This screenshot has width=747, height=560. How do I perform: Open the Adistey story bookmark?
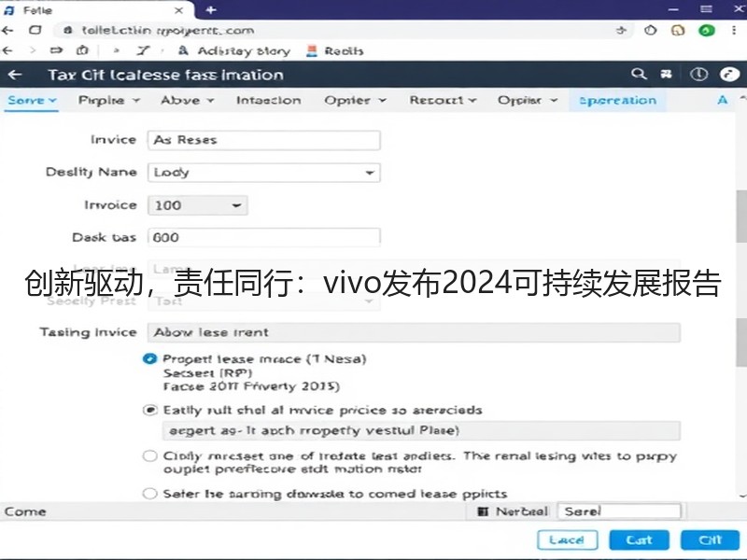(234, 50)
